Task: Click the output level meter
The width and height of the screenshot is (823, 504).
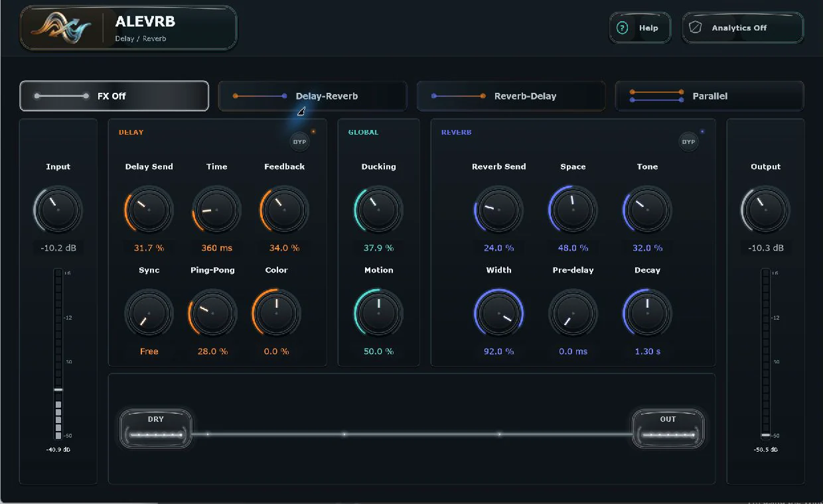Action: click(x=766, y=354)
